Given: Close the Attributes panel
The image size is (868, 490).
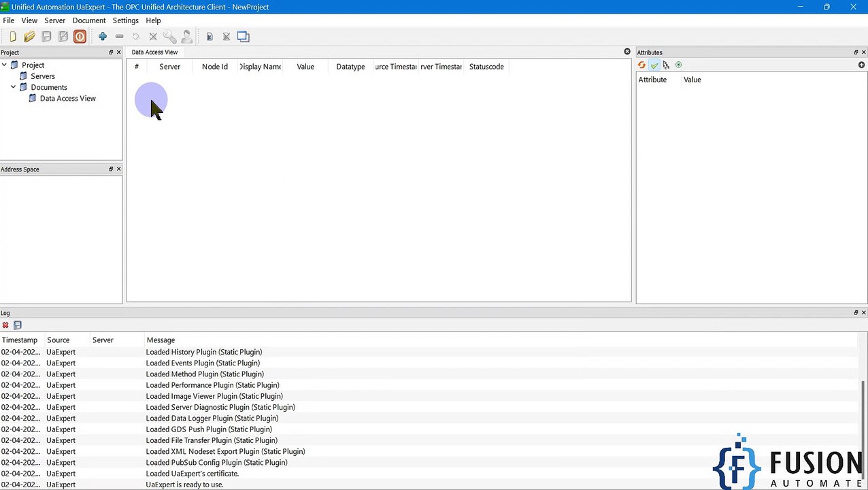Looking at the screenshot, I should pyautogui.click(x=864, y=52).
